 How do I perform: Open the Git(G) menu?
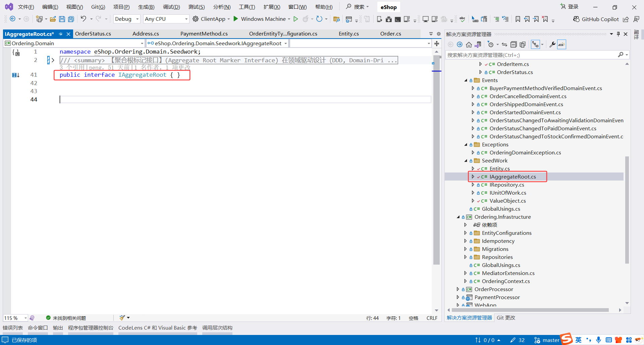(98, 7)
